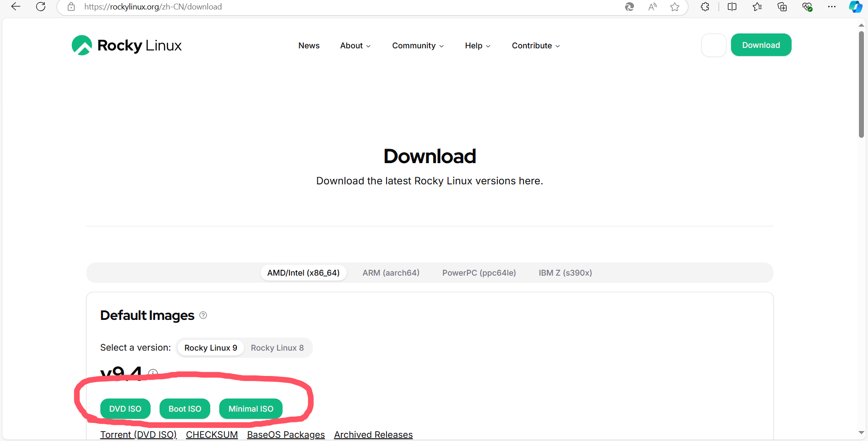The height and width of the screenshot is (441, 868).
Task: Click the Rocky Linux logo
Action: [x=127, y=45]
